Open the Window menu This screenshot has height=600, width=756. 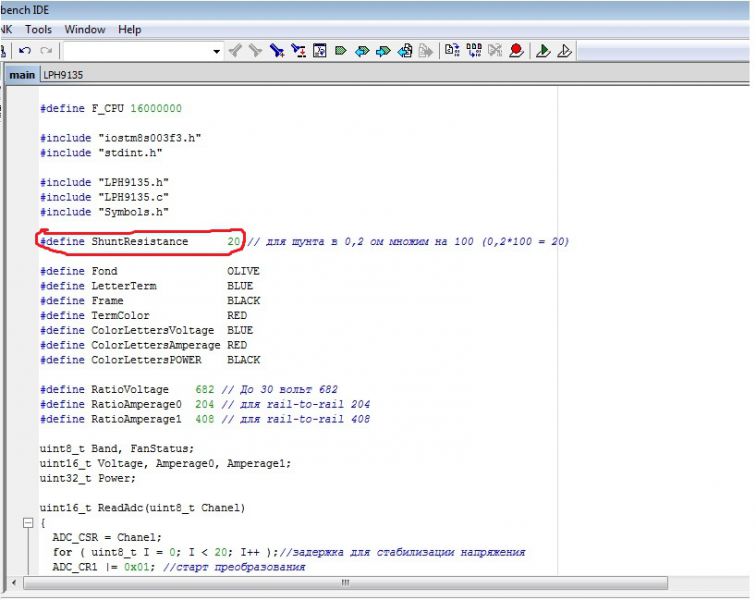pyautogui.click(x=85, y=30)
